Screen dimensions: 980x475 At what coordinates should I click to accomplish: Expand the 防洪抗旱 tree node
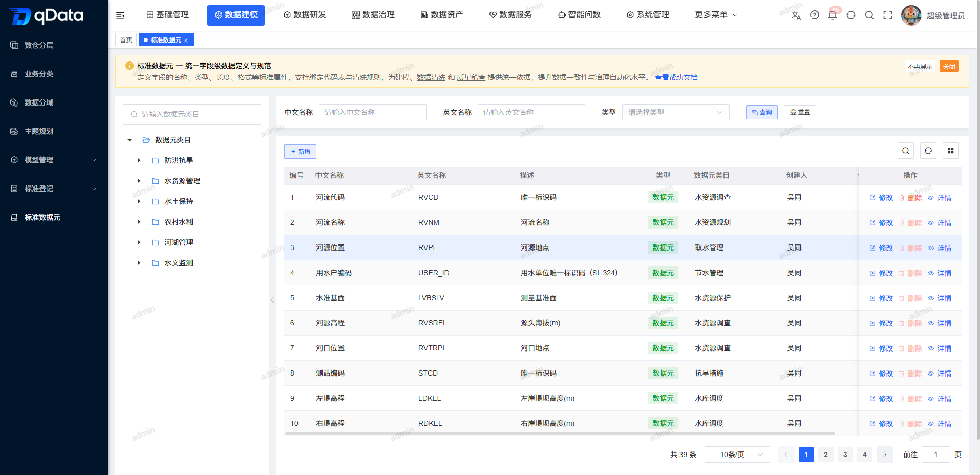pos(139,160)
